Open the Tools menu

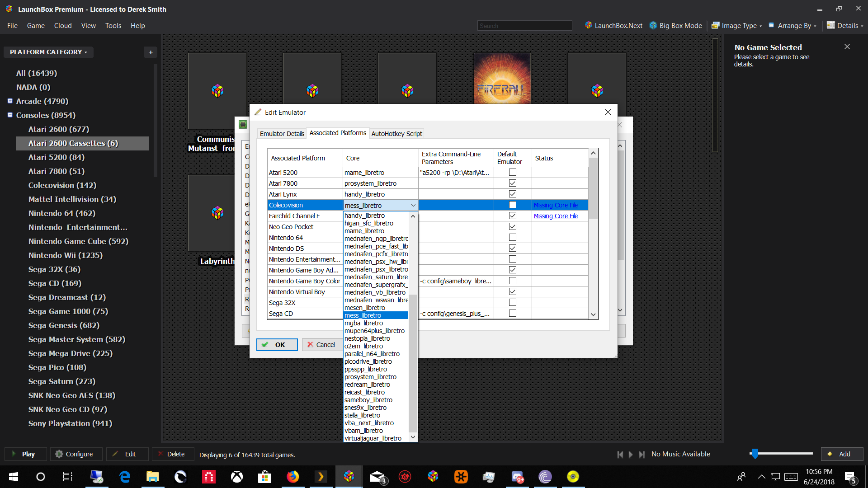point(113,26)
